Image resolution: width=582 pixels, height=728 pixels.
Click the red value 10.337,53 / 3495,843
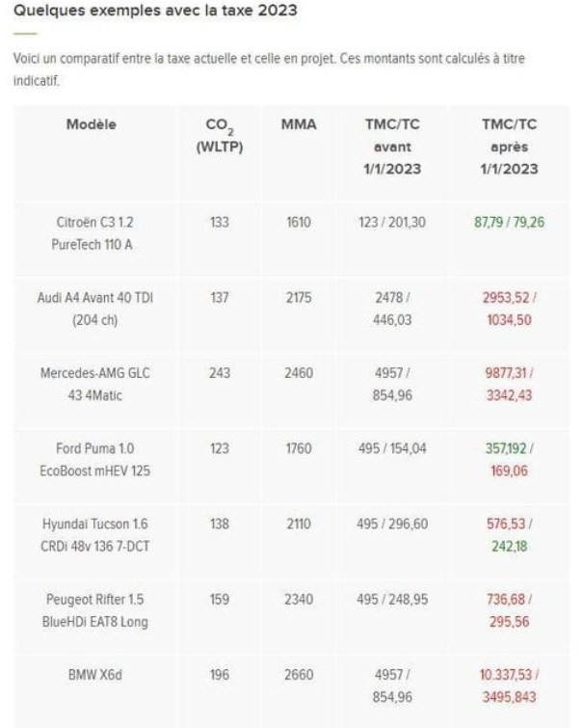tap(509, 686)
